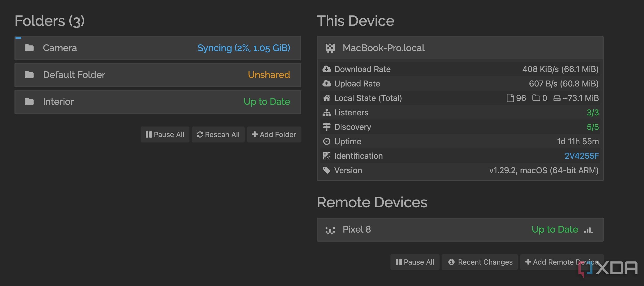This screenshot has width=644, height=286.
Task: Click the uptime value 1d 11h 55m
Action: click(578, 141)
